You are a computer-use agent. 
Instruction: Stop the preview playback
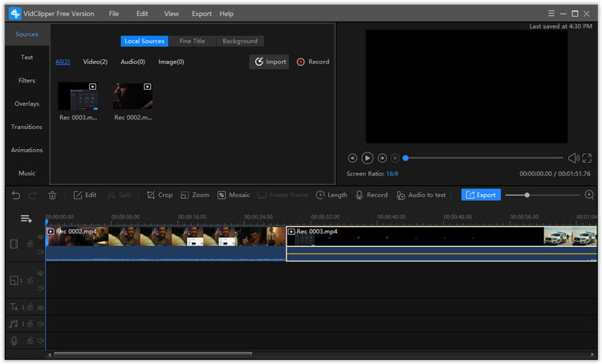point(395,158)
